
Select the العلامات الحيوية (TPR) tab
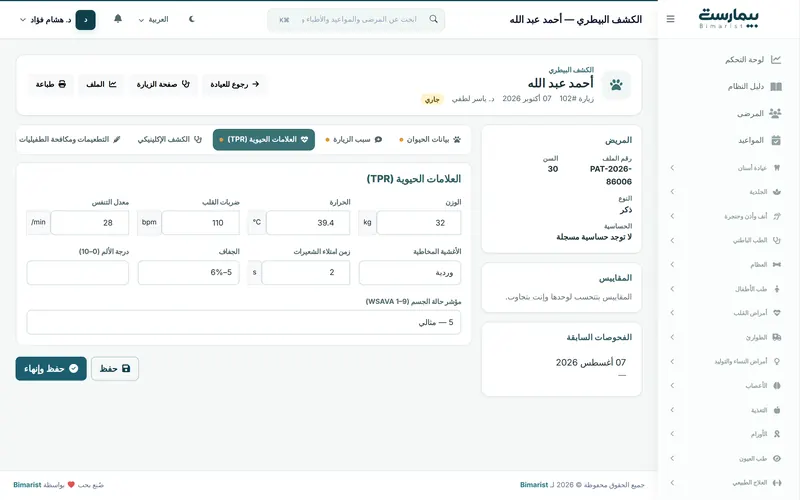point(264,139)
